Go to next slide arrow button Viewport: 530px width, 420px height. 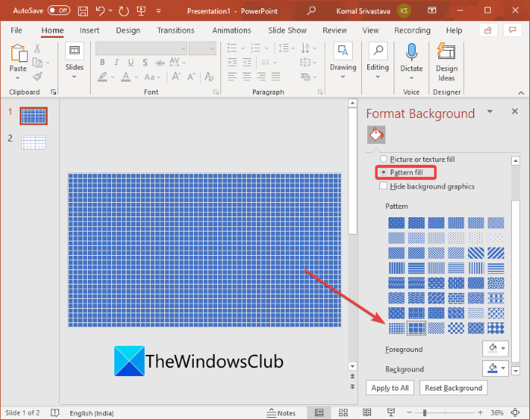pos(352,387)
